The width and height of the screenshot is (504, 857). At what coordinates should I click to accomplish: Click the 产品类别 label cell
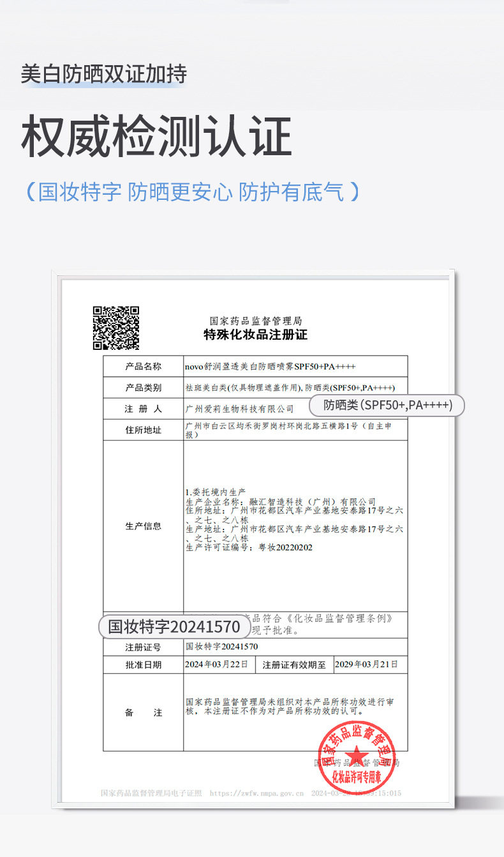[x=144, y=388]
